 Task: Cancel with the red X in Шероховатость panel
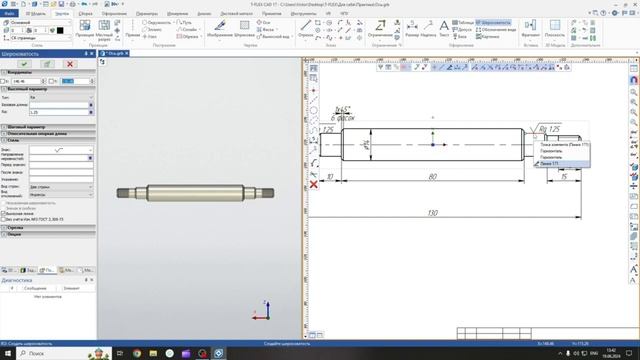(x=70, y=64)
